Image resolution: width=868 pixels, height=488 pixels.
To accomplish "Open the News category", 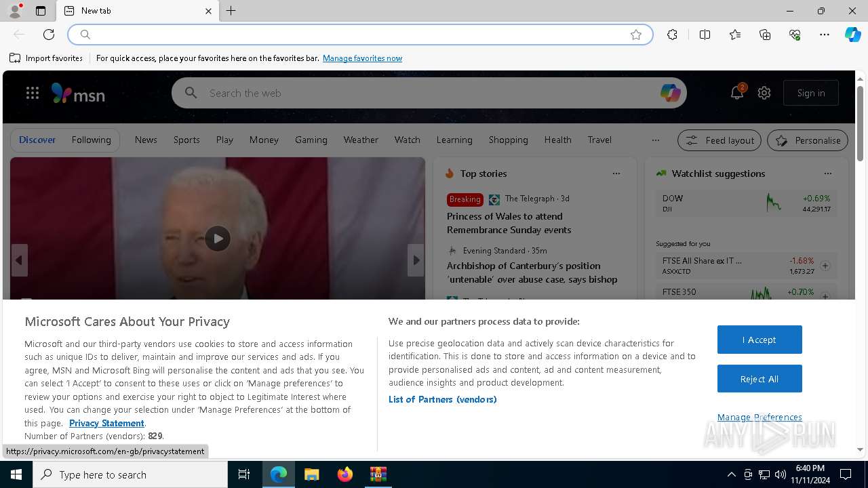I will click(146, 140).
